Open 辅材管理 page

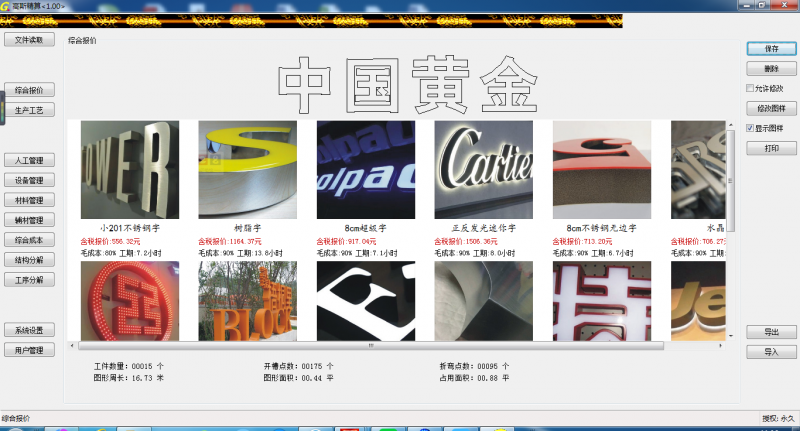tap(29, 220)
